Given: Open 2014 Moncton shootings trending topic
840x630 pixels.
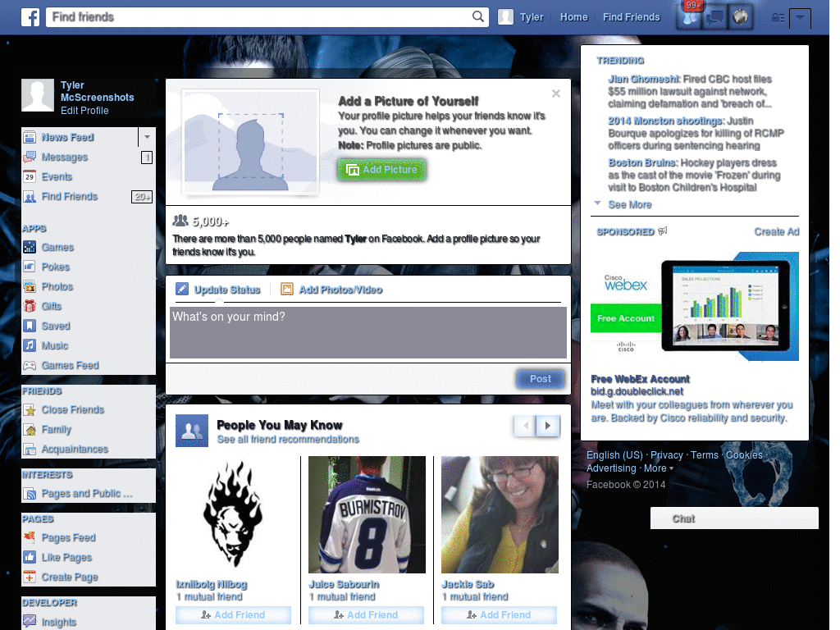Looking at the screenshot, I should [666, 121].
